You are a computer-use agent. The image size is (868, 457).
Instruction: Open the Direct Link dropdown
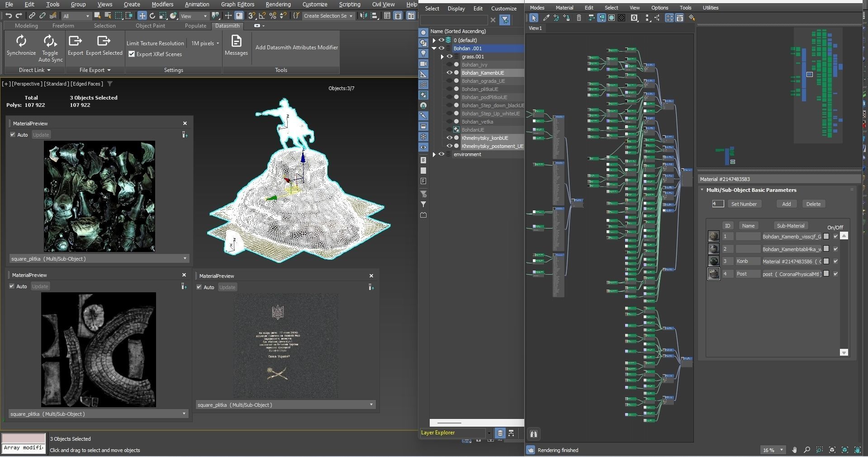coord(35,70)
